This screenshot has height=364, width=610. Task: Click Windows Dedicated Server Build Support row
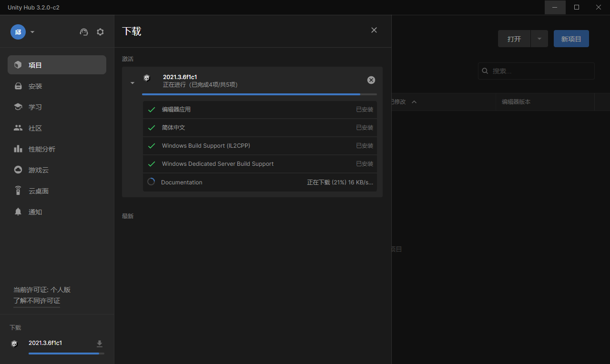click(260, 164)
